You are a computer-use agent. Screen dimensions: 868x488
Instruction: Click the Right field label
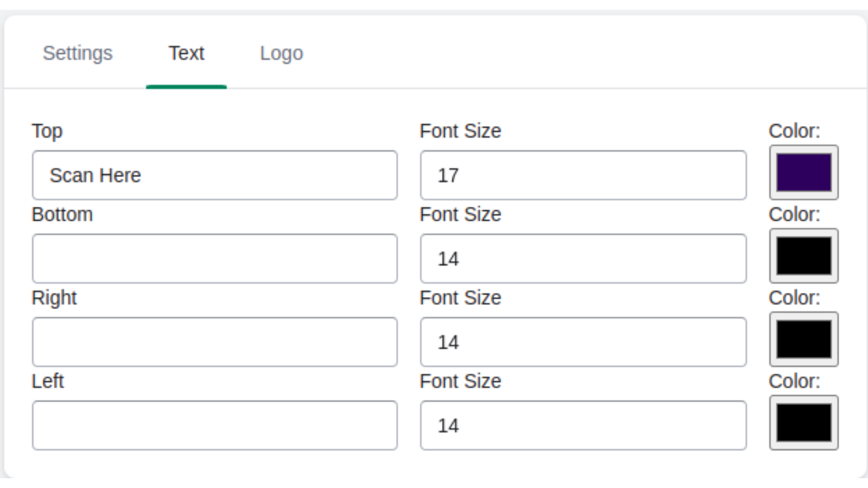54,298
